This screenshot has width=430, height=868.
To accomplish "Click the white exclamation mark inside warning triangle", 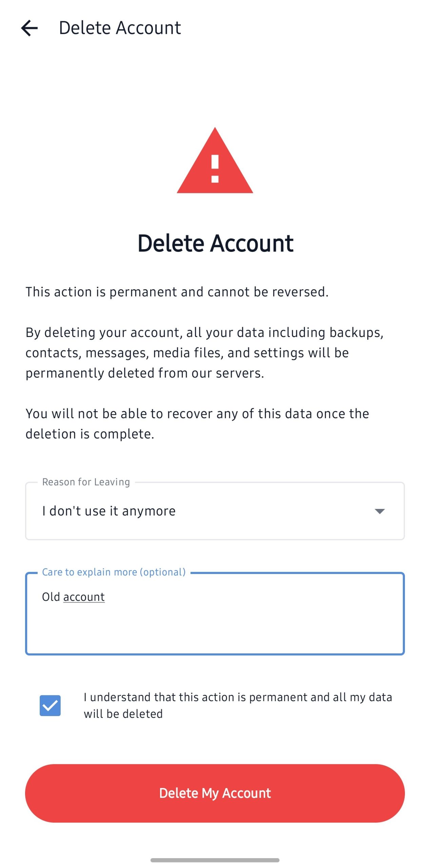I will coord(215,169).
